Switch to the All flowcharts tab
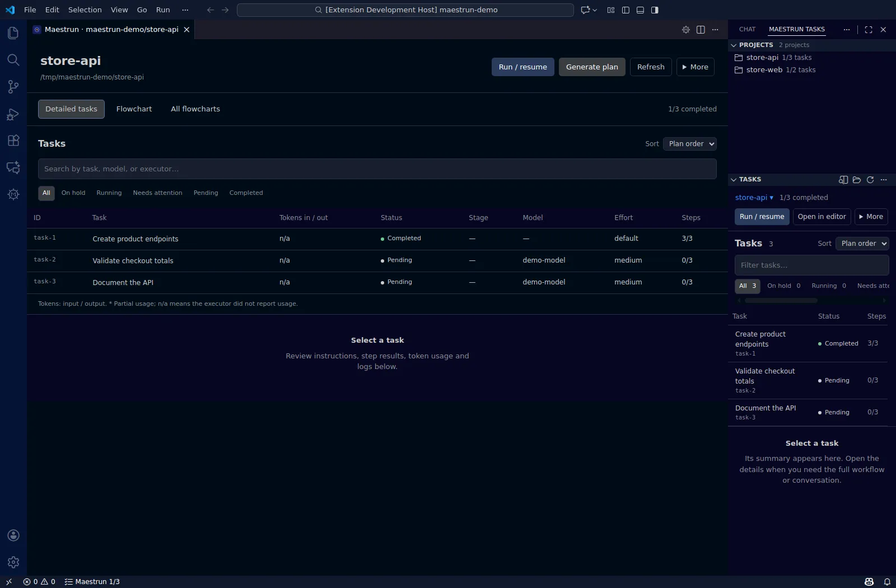The image size is (896, 588). (x=195, y=109)
